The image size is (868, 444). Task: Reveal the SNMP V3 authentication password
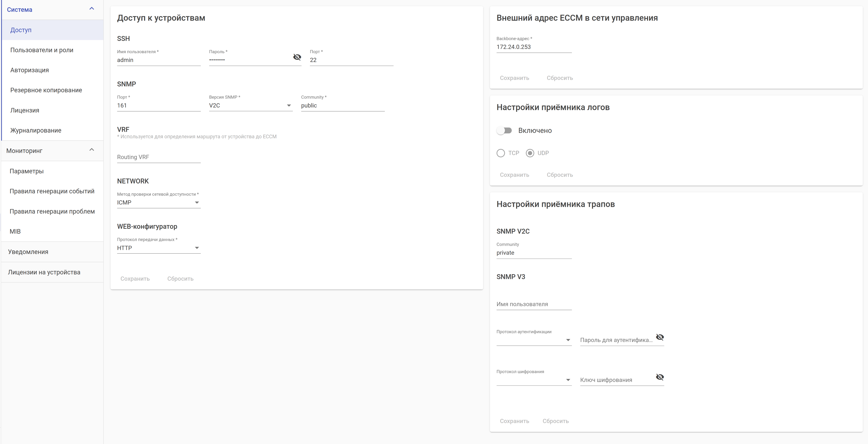tap(660, 337)
